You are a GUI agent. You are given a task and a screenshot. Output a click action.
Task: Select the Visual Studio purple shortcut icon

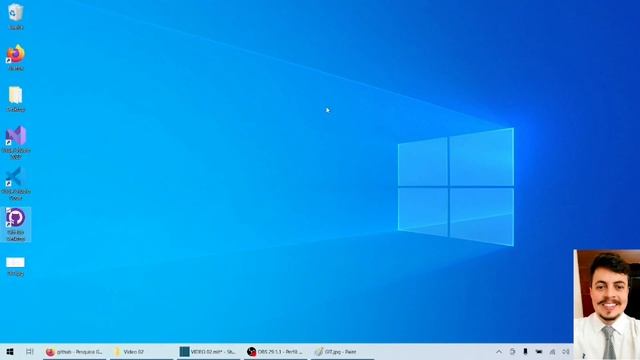[x=16, y=142]
